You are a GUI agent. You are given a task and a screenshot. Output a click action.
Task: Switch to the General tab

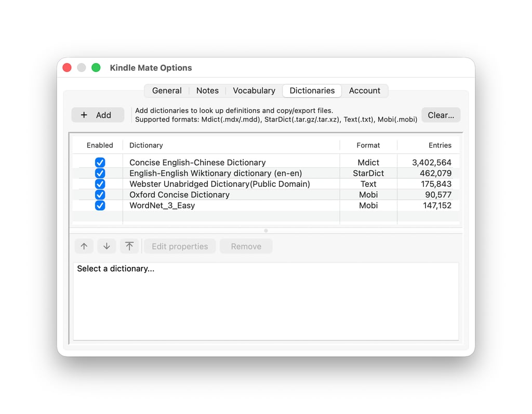(x=167, y=90)
